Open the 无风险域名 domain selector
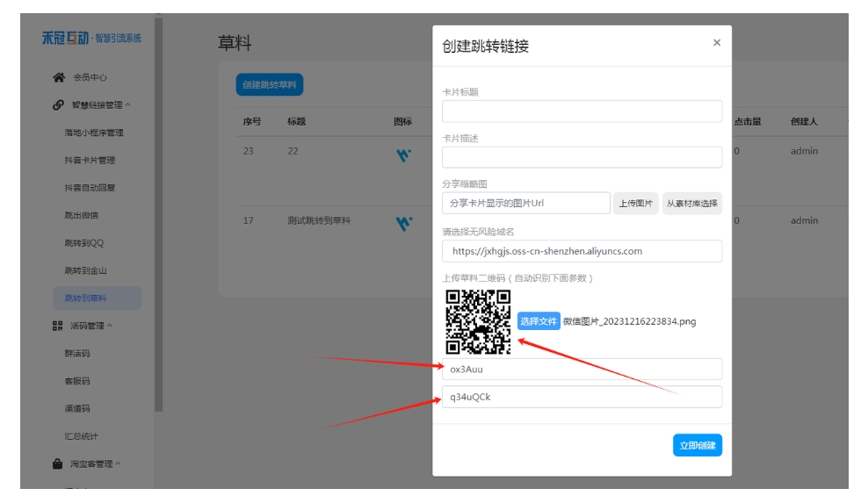The image size is (868, 503). (582, 251)
